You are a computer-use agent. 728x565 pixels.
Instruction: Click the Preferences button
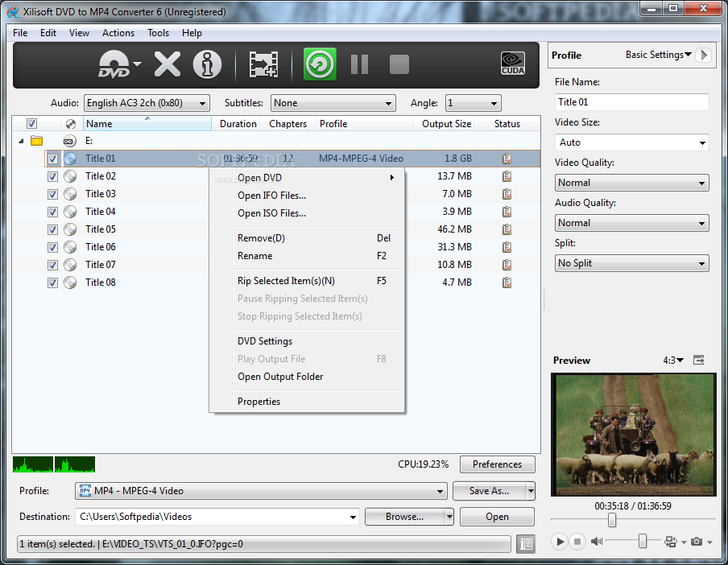click(x=497, y=464)
